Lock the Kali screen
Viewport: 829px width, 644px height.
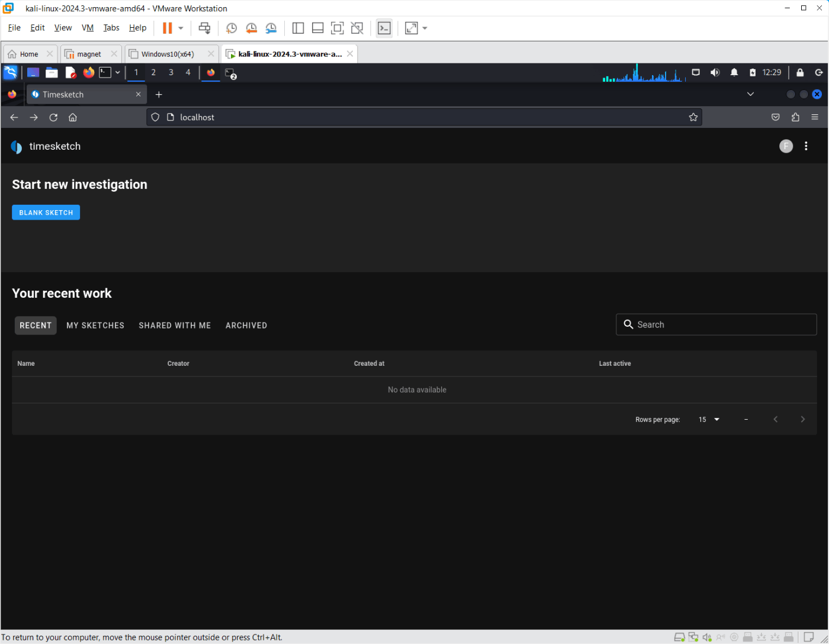point(800,72)
